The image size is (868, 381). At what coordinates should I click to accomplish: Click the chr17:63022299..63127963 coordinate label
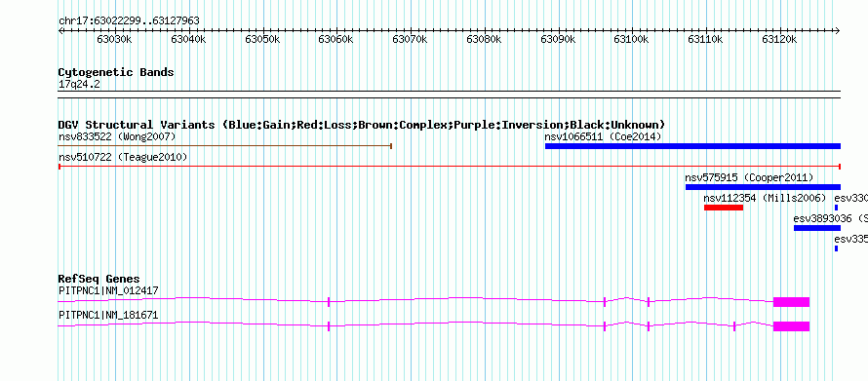click(129, 21)
